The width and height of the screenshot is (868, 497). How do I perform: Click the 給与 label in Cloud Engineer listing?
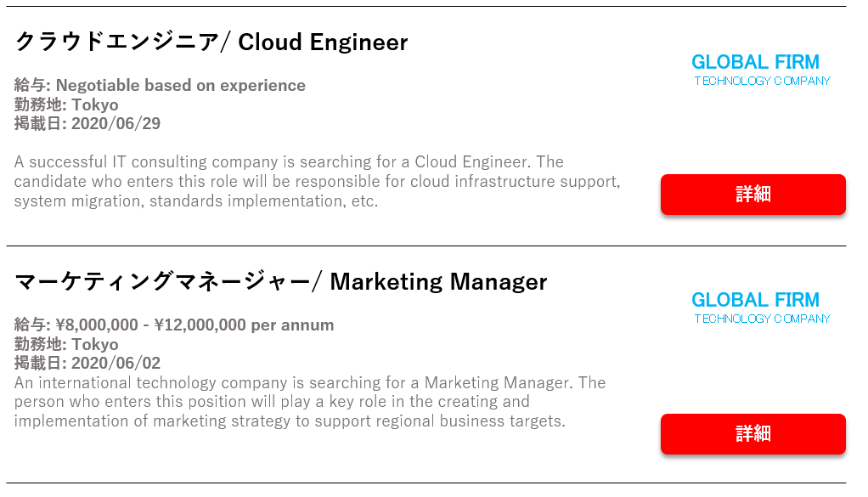(30, 85)
